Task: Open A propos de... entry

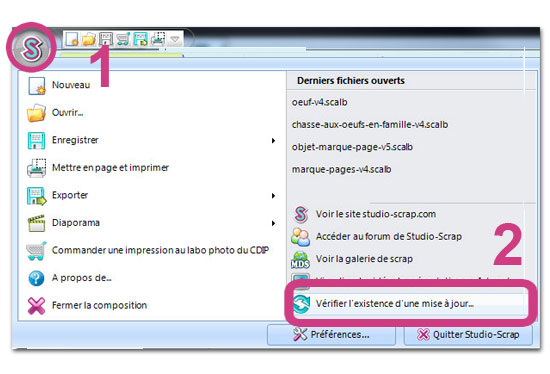Action: 81,278
